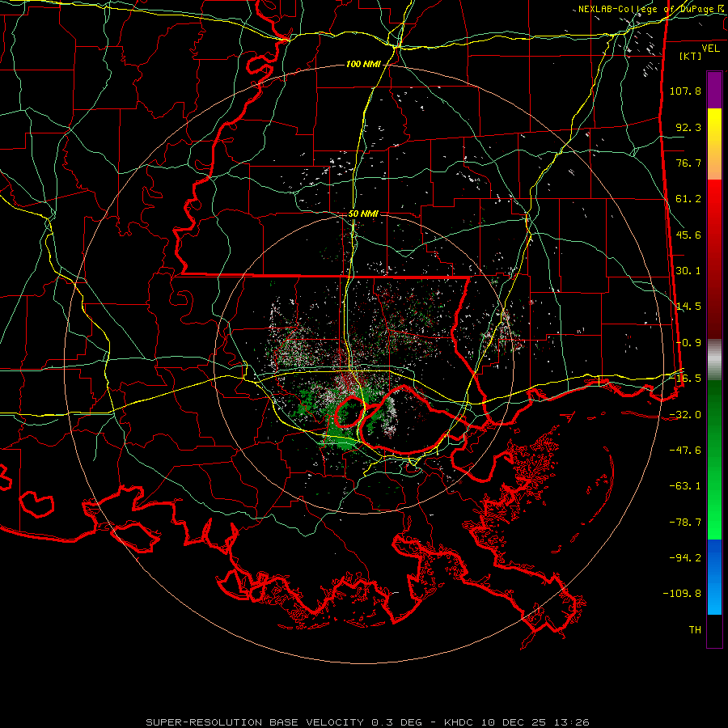Click the -78.7 legend value

(x=685, y=523)
